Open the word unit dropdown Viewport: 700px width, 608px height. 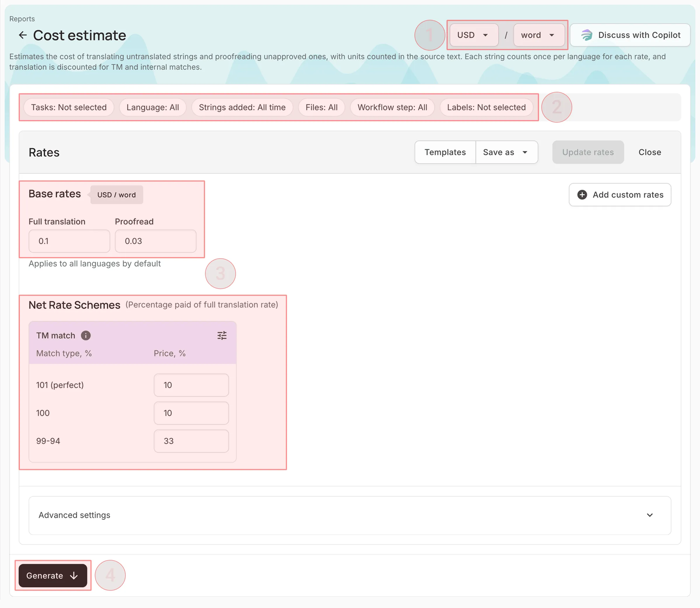point(539,35)
